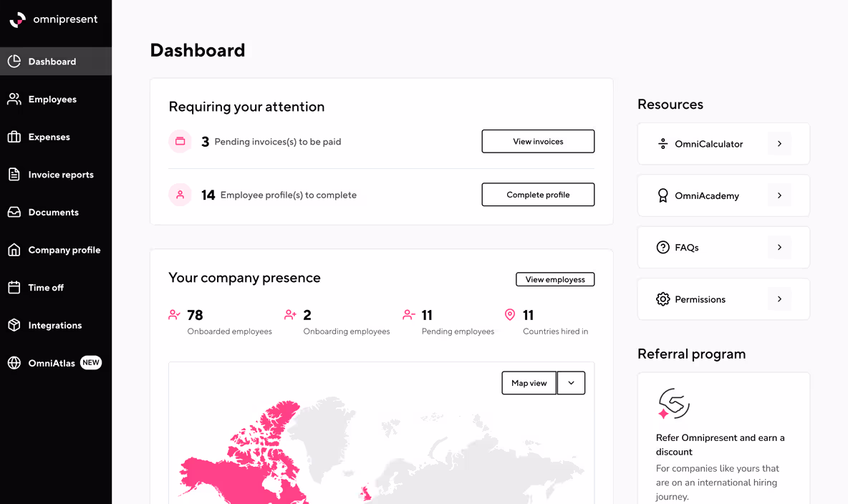Click the Integrations cube icon

(14, 325)
